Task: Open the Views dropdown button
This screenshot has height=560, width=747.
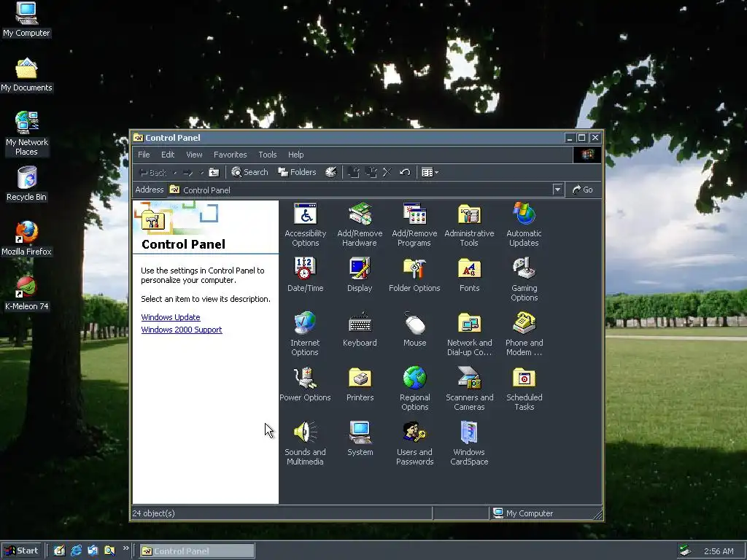Action: click(430, 172)
